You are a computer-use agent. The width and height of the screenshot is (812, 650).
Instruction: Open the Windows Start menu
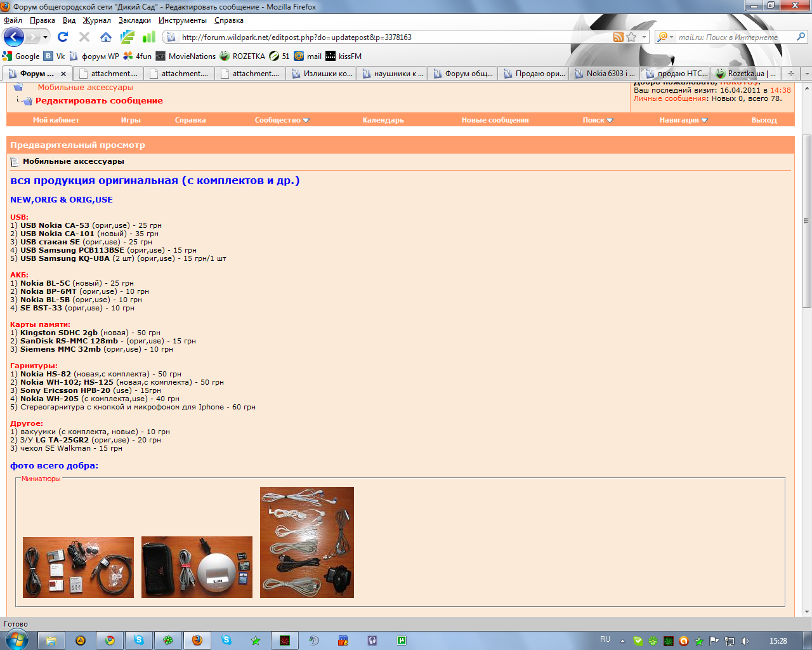pos(17,640)
